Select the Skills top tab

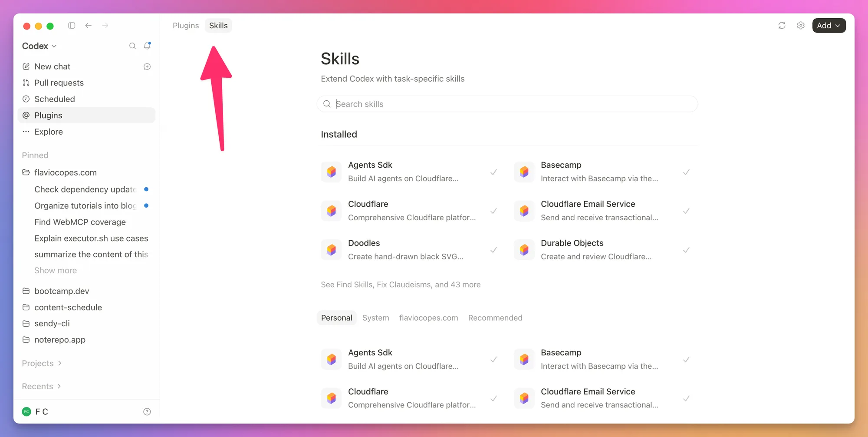click(218, 26)
